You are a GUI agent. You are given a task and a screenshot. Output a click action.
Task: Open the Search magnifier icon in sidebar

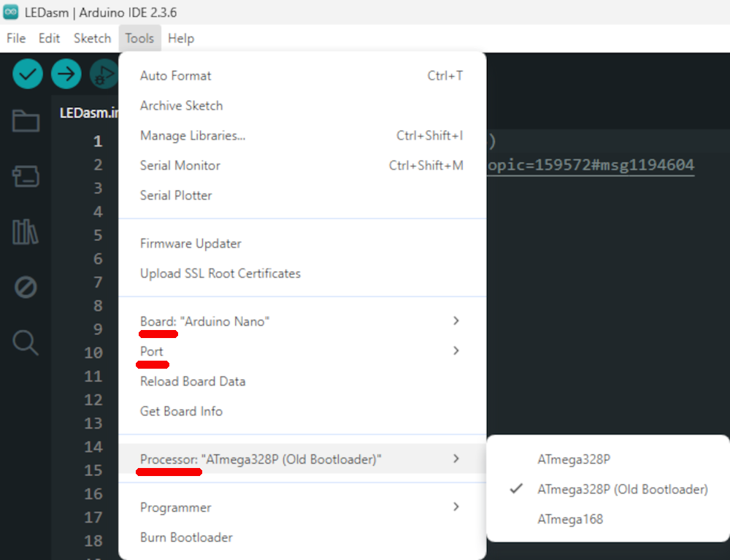26,343
